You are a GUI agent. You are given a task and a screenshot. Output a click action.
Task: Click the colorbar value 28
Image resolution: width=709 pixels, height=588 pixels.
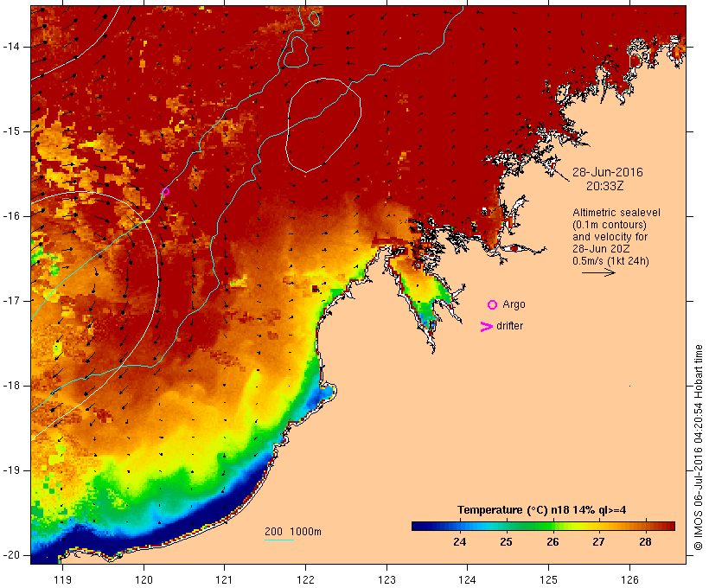[645, 541]
